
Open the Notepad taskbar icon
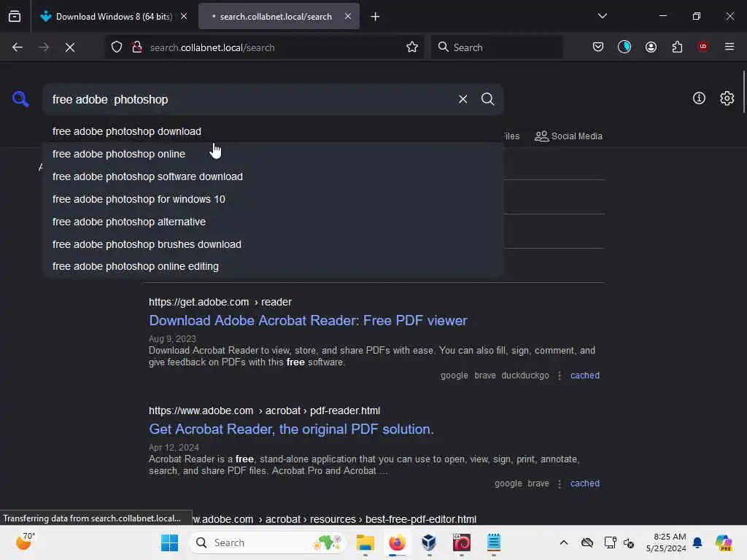coord(494,542)
